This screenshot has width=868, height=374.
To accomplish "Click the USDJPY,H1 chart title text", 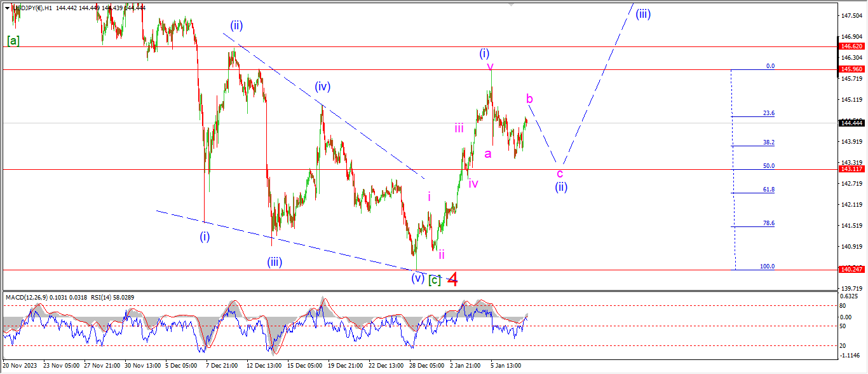I will (33, 7).
